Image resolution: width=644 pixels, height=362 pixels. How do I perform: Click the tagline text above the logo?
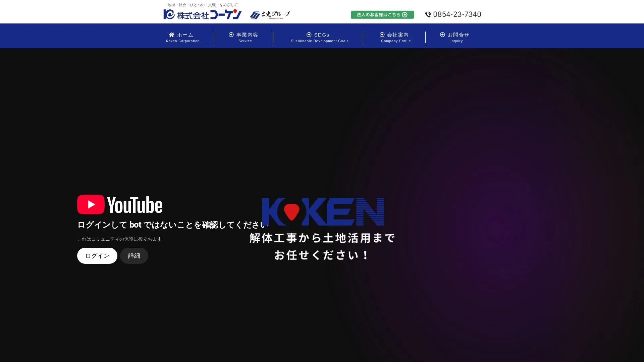tap(203, 5)
